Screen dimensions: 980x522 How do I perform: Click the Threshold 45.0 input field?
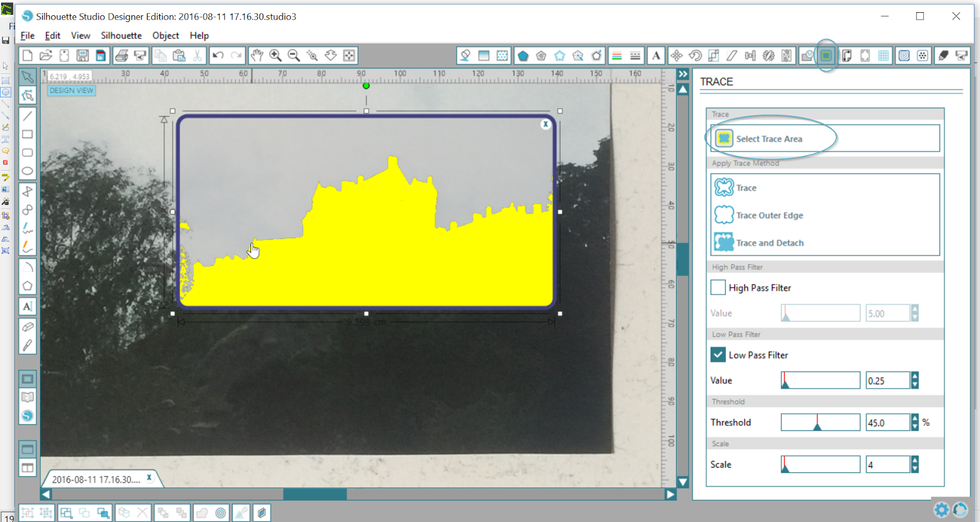pyautogui.click(x=888, y=422)
